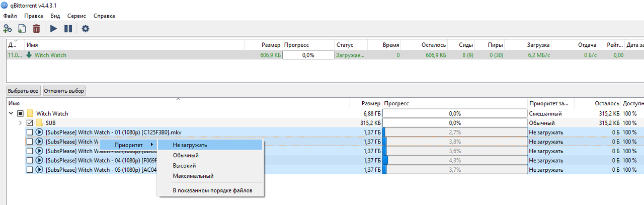The image size is (644, 205).
Task: Click the 6,88 ГБ size cell
Action: [372, 113]
